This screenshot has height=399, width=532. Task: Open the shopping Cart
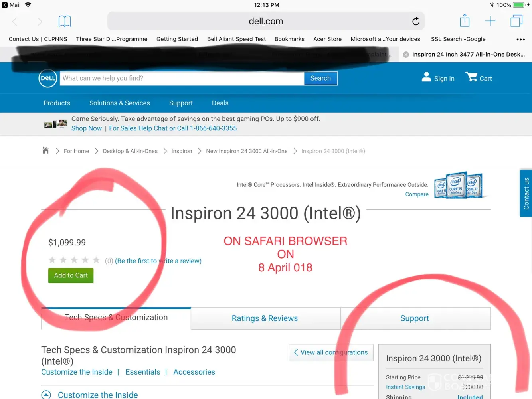pos(479,78)
